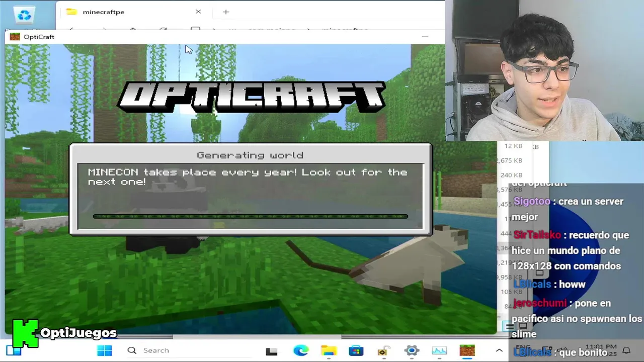644x362 pixels.
Task: Open Microsoft Store from the taskbar
Action: click(x=356, y=350)
